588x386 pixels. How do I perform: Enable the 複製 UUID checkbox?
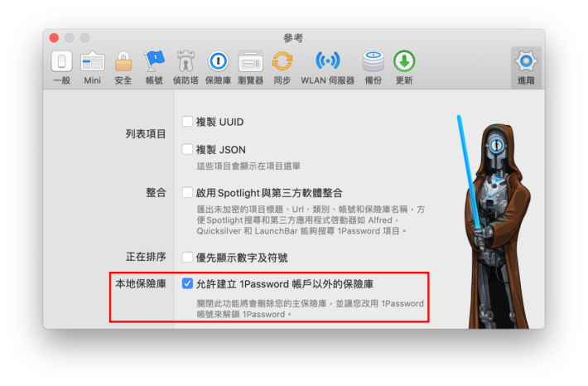pos(187,122)
